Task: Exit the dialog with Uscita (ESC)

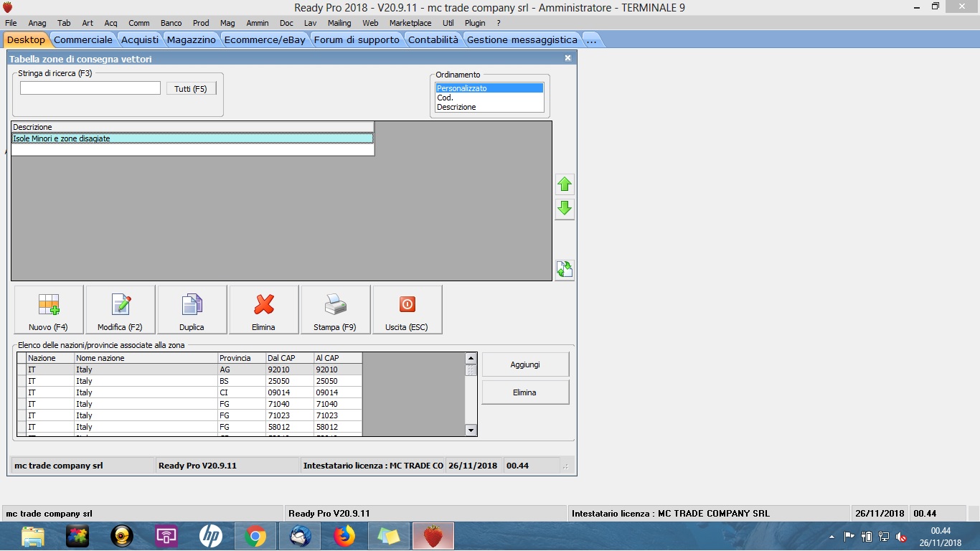Action: pos(407,310)
